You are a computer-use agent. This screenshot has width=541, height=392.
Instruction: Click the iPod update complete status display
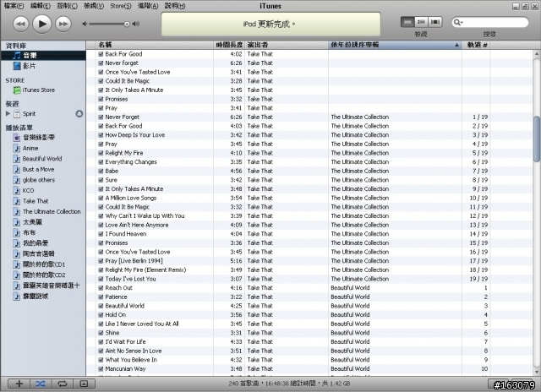pos(270,24)
